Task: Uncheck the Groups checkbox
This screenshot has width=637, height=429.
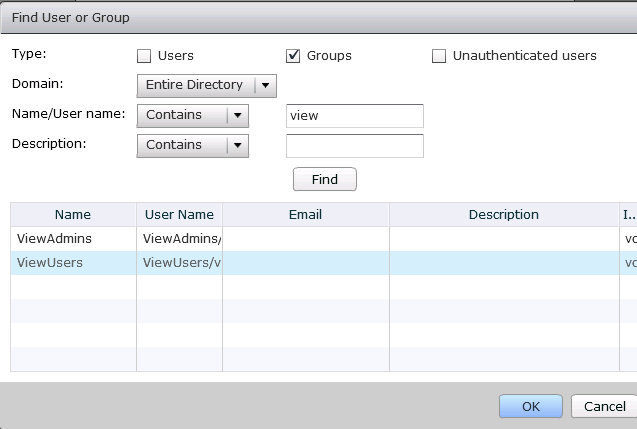Action: [x=294, y=56]
